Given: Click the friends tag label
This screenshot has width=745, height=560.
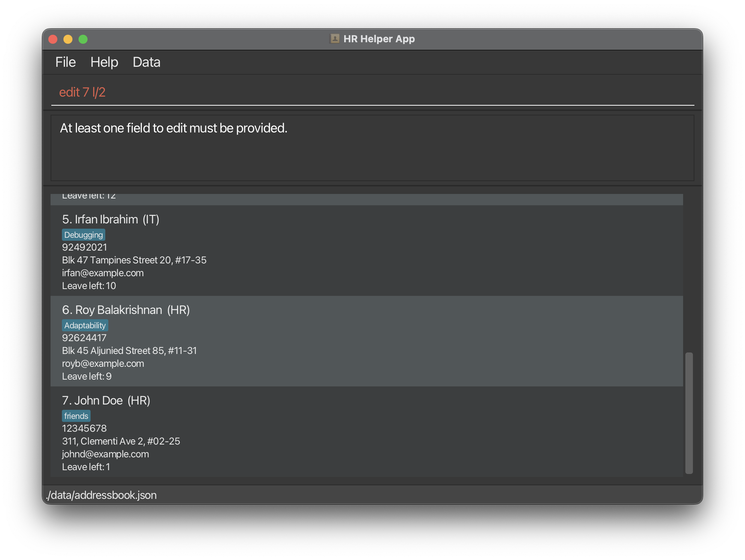Looking at the screenshot, I should pyautogui.click(x=76, y=416).
